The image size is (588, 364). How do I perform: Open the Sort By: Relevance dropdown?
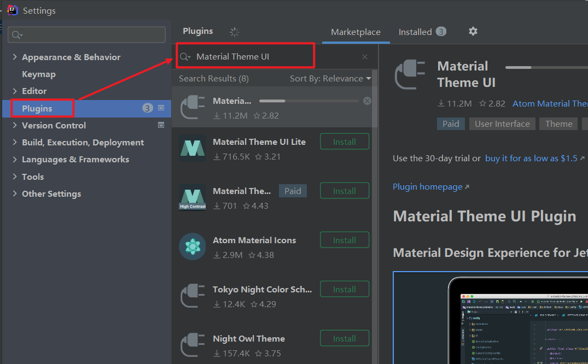point(330,78)
